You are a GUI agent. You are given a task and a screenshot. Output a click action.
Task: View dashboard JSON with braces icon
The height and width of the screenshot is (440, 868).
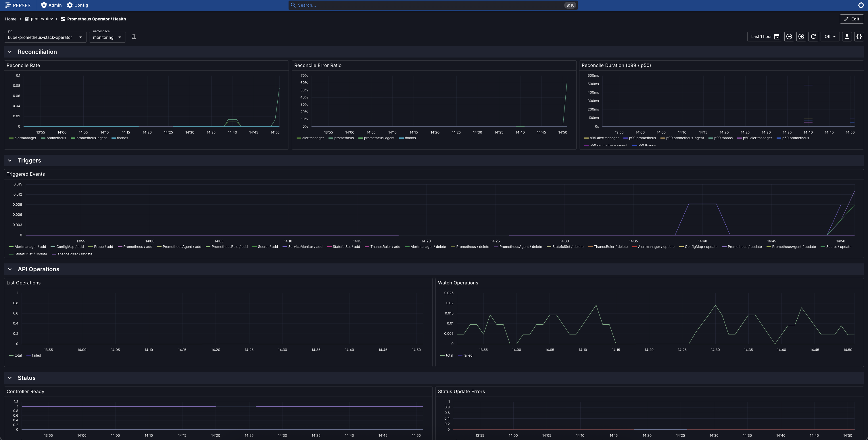859,37
